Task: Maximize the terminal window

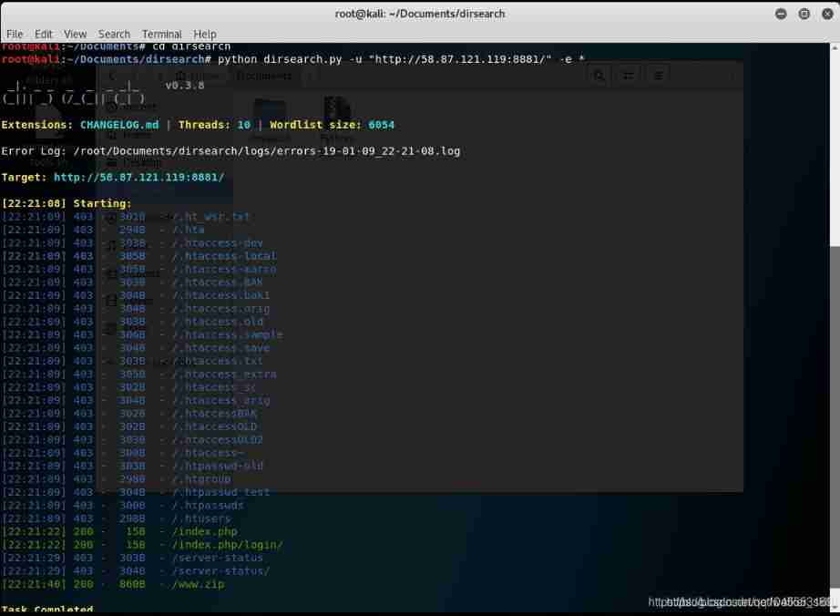Action: point(804,14)
